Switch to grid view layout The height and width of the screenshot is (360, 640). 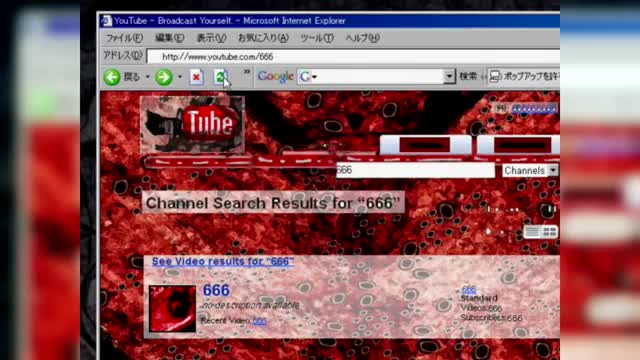(x=549, y=232)
